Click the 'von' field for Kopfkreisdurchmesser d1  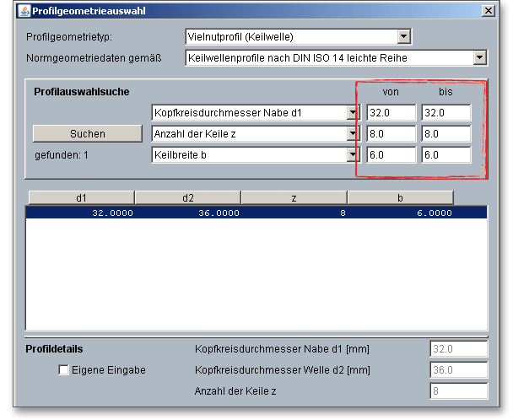coord(391,112)
